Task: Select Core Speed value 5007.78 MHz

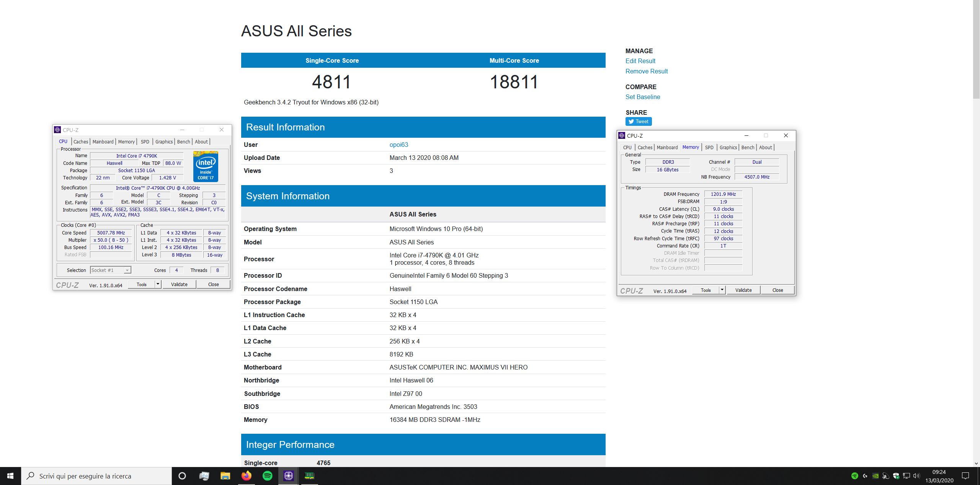Action: (111, 233)
